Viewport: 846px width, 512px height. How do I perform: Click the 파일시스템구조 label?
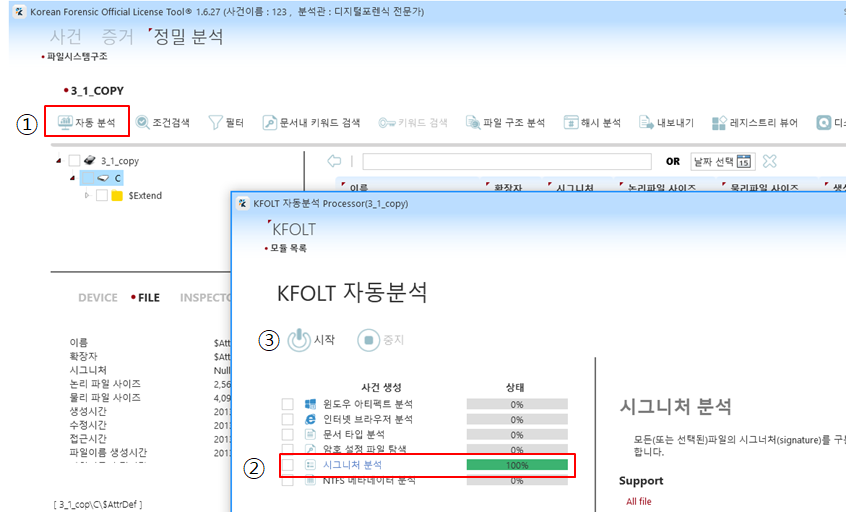coord(77,56)
